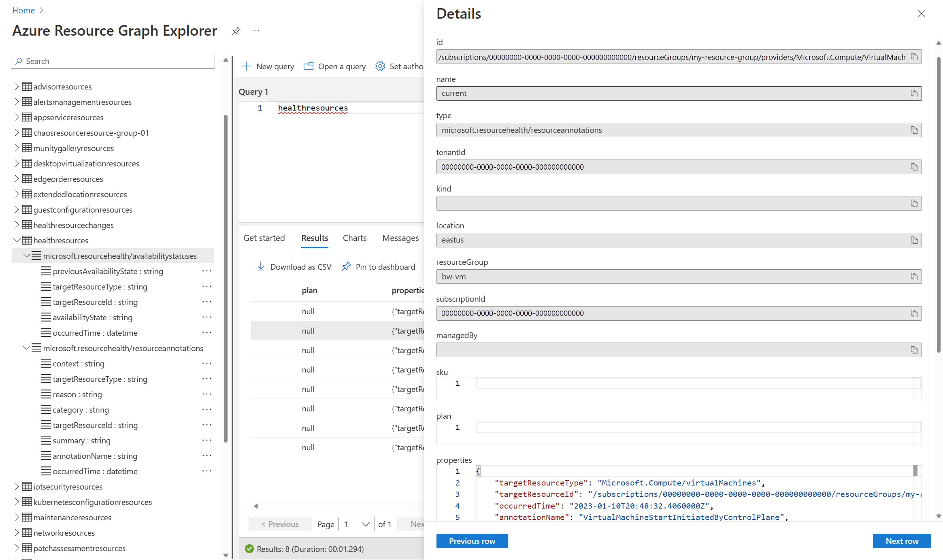Switch to the Charts tab
Viewport: 943px width, 560px height.
[354, 238]
